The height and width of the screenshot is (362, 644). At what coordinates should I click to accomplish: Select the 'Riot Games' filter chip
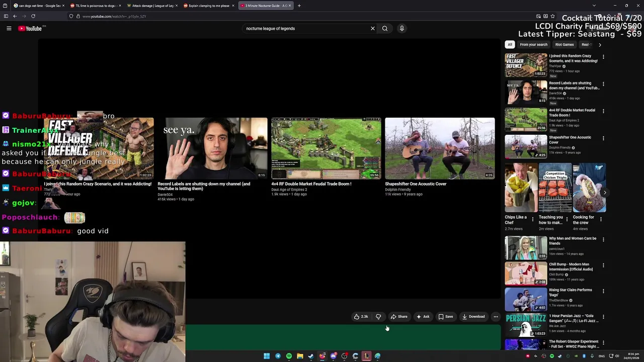click(565, 44)
